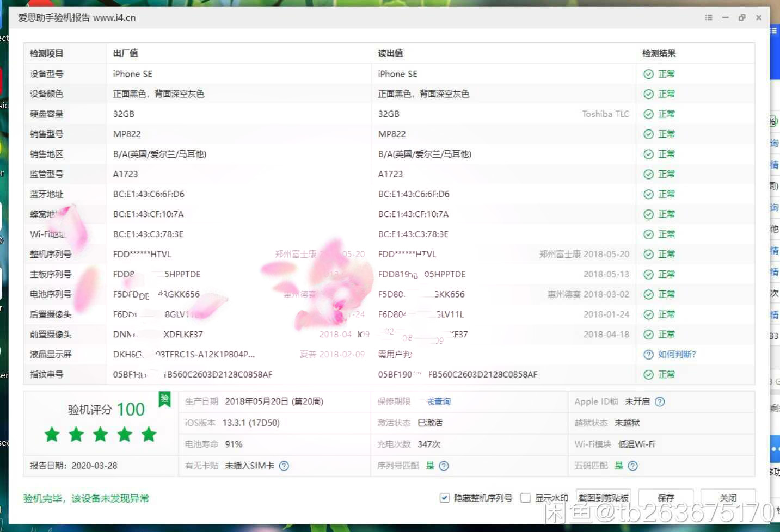Click the 充电次数 347次 value
This screenshot has height=532, width=780.
429,444
